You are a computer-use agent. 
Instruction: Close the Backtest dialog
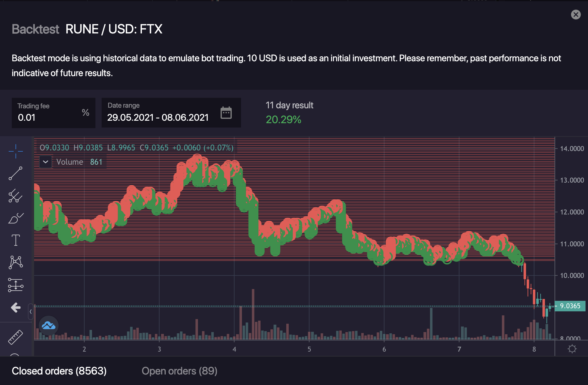(576, 15)
